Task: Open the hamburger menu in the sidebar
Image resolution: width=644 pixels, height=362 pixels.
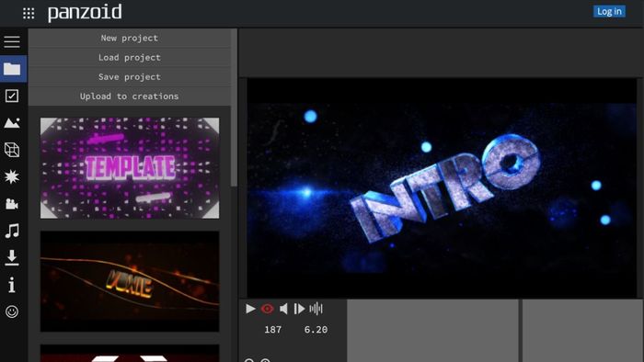Action: click(x=12, y=41)
